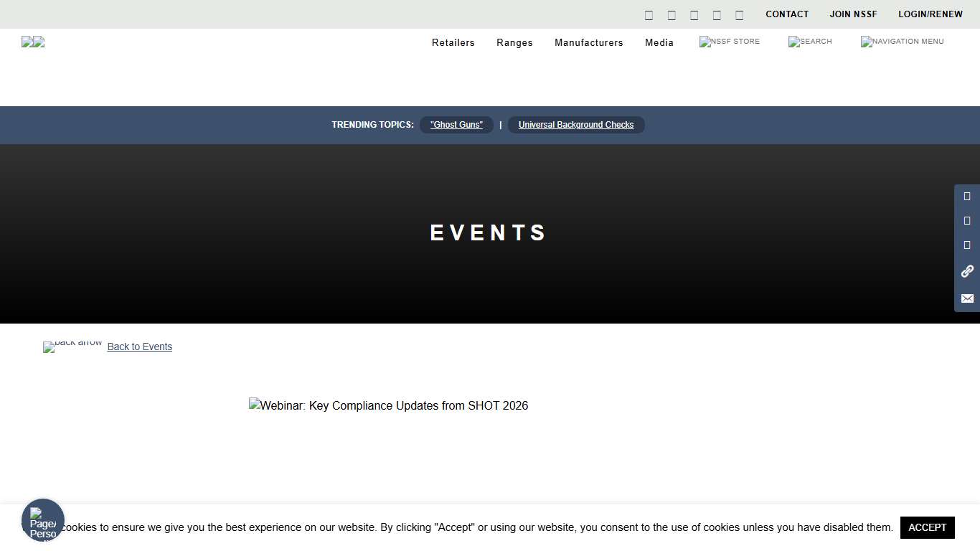Copy the page link using the chain icon
980x551 pixels.
(966, 270)
